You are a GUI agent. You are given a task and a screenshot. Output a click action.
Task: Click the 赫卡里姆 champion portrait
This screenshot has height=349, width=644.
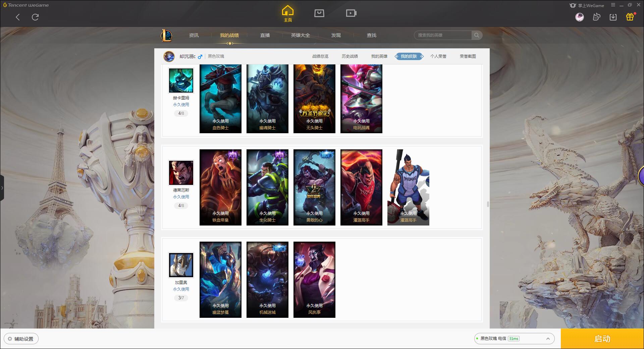(181, 81)
